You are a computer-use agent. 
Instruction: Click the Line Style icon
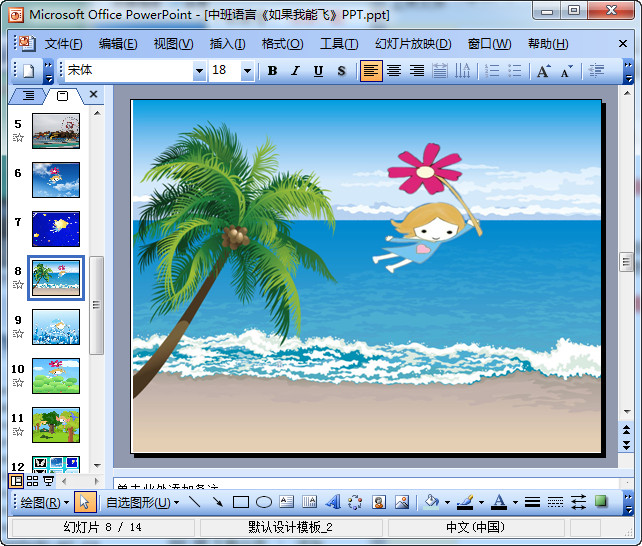tap(532, 502)
